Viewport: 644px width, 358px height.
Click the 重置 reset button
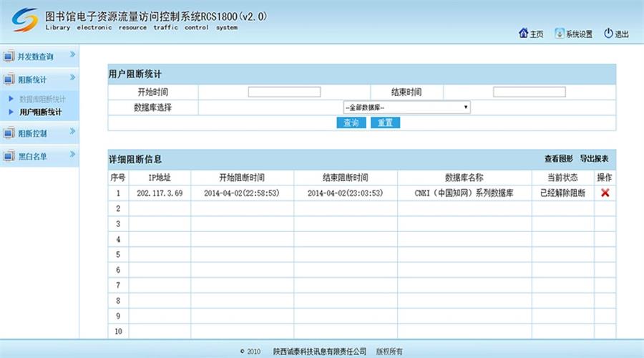pos(385,123)
